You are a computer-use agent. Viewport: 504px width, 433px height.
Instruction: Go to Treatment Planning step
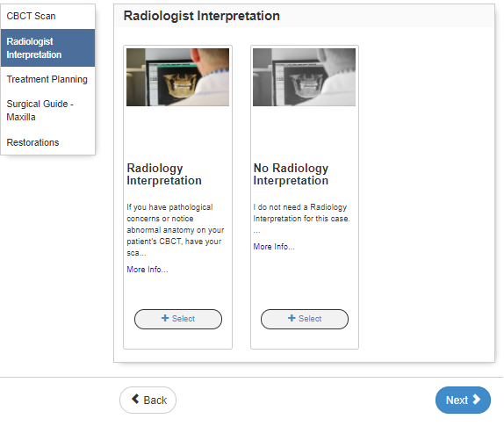click(48, 79)
